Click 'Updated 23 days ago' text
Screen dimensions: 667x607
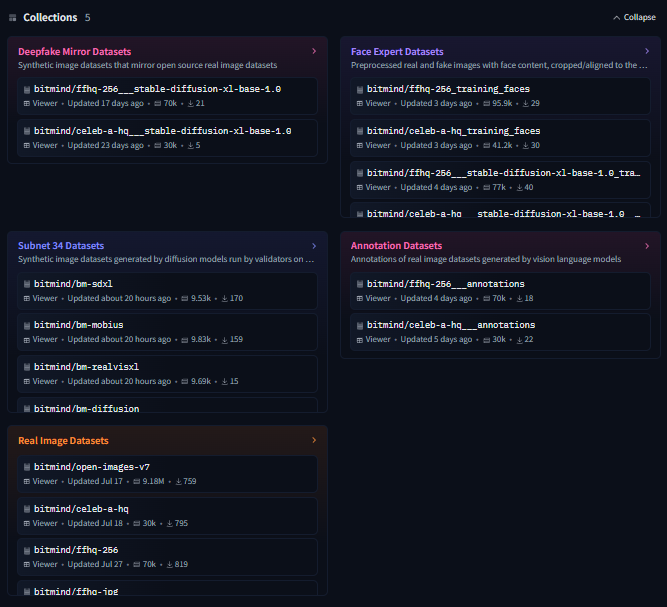105,145
